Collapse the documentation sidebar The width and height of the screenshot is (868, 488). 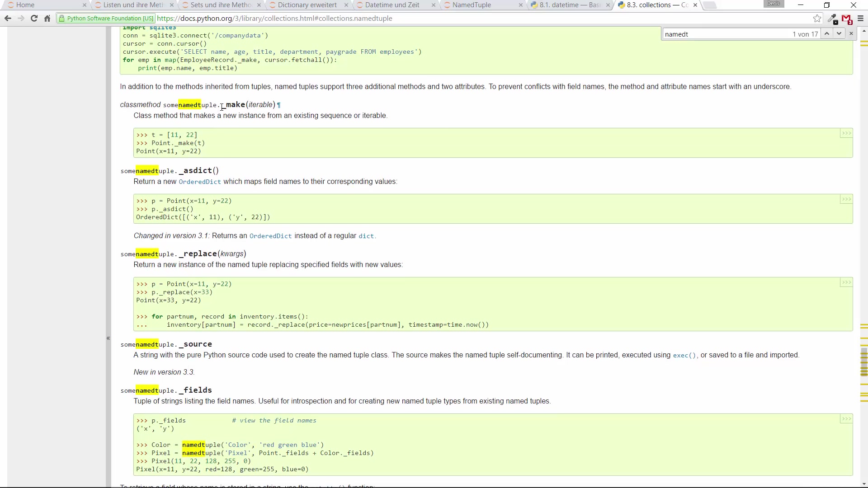pos(108,338)
